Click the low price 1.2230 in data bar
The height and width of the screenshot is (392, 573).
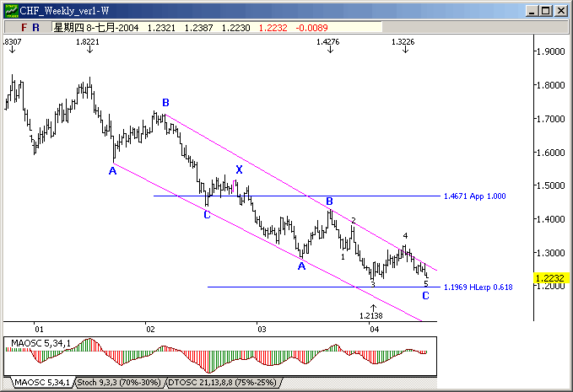[x=235, y=28]
